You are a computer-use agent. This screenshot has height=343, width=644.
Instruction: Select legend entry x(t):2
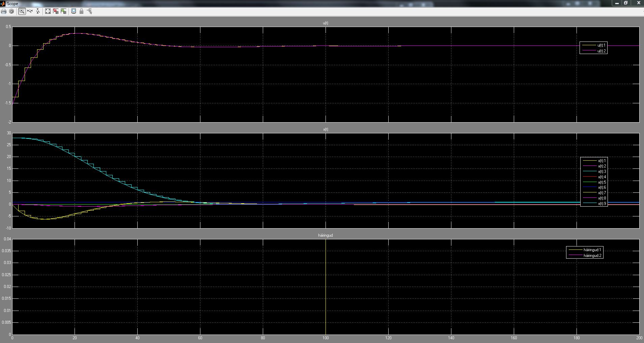pos(594,166)
